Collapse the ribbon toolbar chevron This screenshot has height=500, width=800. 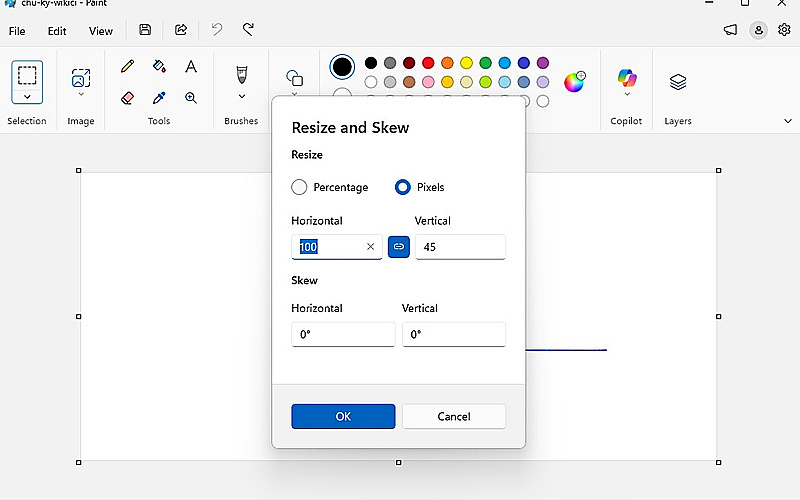788,121
